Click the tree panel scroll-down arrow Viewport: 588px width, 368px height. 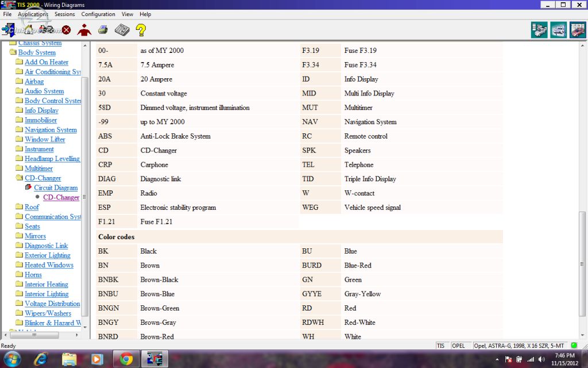85,327
